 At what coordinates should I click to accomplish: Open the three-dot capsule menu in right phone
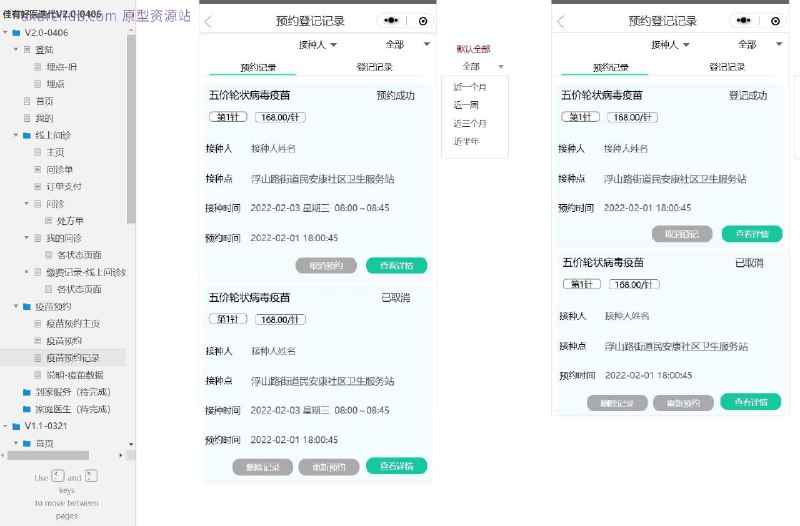744,20
